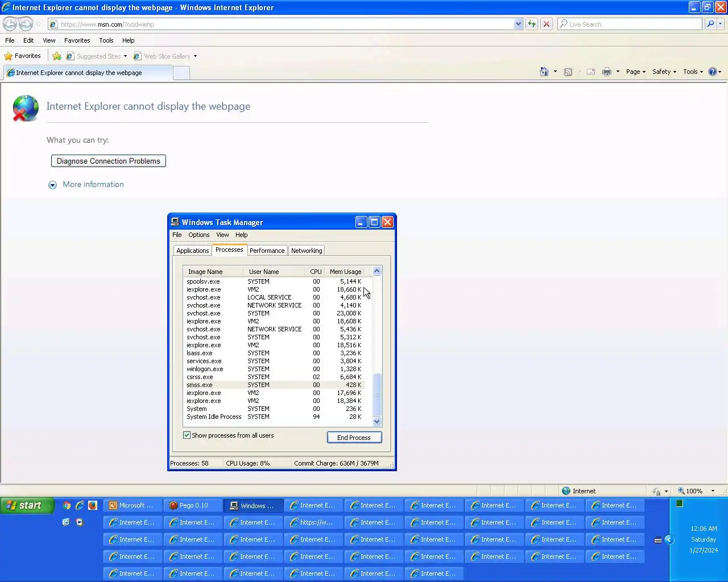Open the Page menu dropdown

coord(636,72)
